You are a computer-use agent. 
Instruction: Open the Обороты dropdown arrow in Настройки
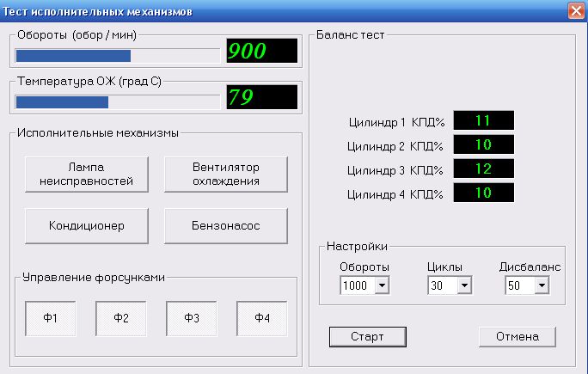382,285
